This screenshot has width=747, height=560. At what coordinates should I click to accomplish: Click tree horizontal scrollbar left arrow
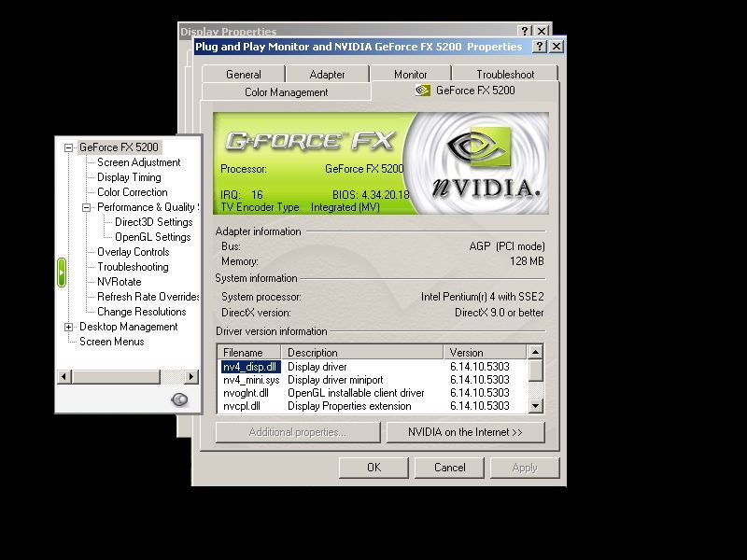tap(64, 377)
